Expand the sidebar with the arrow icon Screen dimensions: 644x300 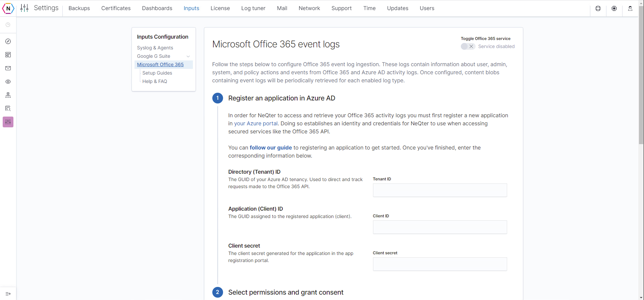coord(8,294)
